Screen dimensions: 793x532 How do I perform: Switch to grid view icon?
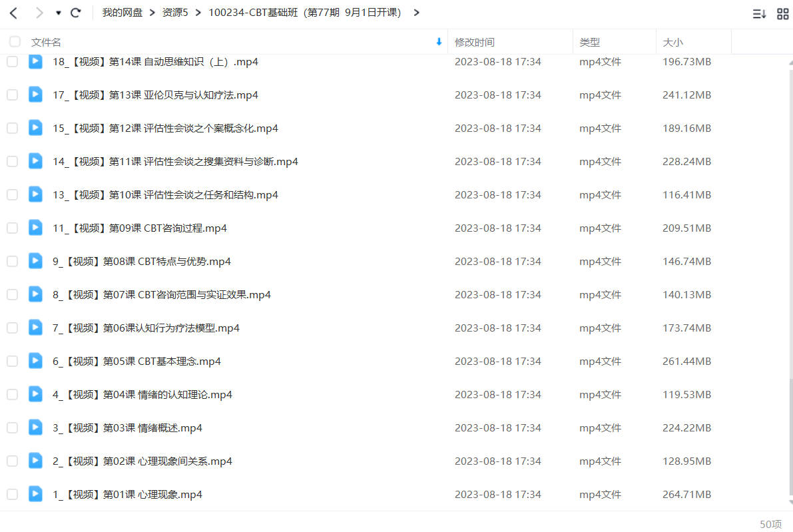[782, 14]
